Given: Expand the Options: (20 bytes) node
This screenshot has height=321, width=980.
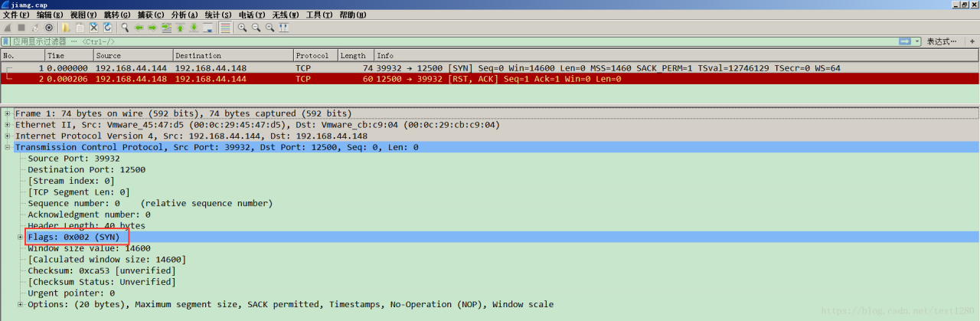Looking at the screenshot, I should (20, 305).
